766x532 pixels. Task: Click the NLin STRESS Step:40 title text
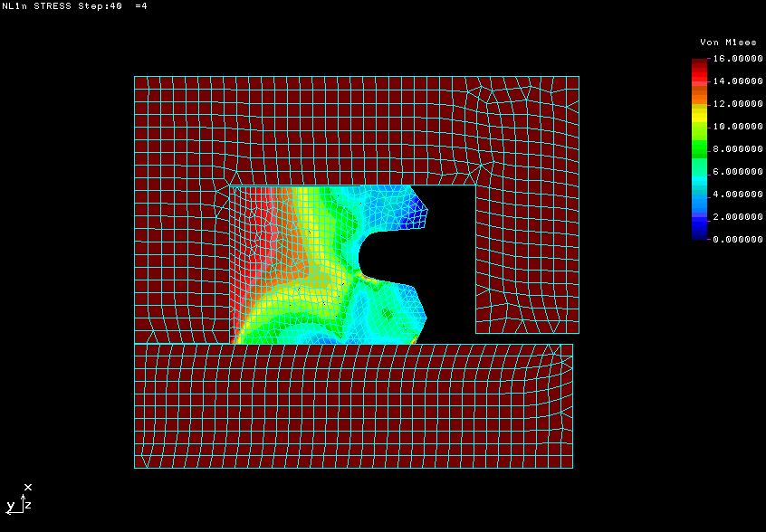(x=62, y=5)
